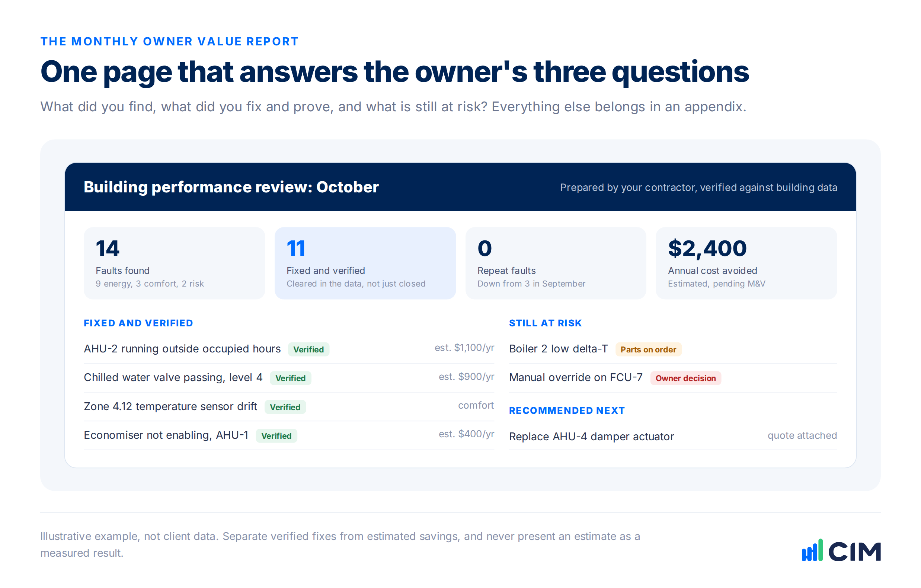Click 'Zone 4.12 temperature sensor drift'
This screenshot has height=588, width=921.
tap(170, 406)
